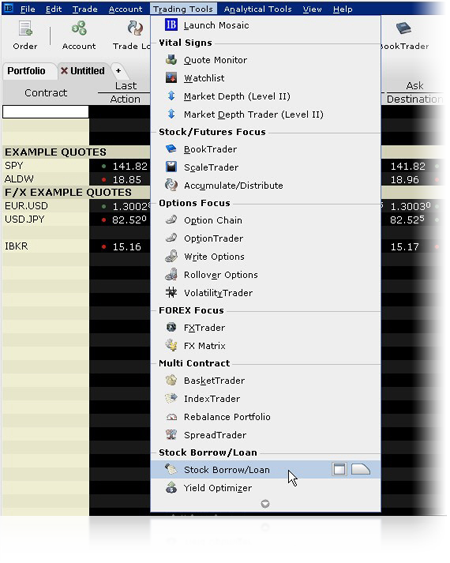
Task: Click the Trade Log toolbar button
Action: pyautogui.click(x=131, y=35)
